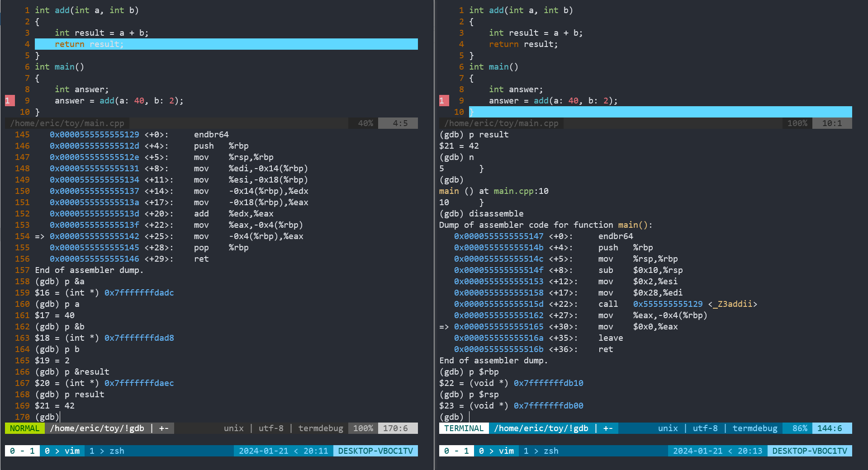Click call target <_Z3addii>
The height and width of the screenshot is (470, 868).
coord(733,304)
